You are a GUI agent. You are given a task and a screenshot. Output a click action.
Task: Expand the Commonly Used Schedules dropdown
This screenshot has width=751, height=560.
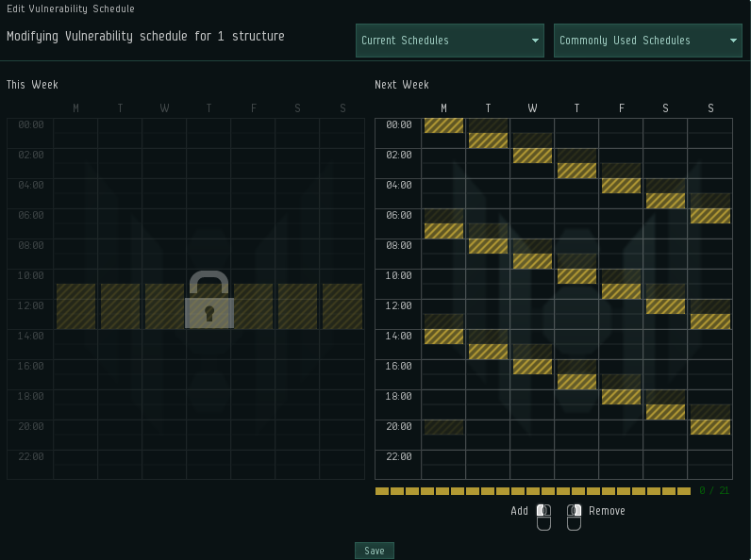tap(647, 41)
